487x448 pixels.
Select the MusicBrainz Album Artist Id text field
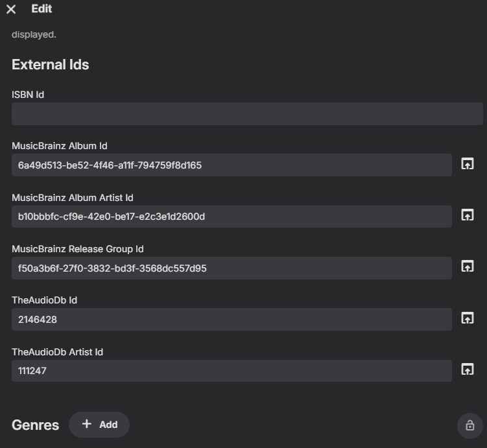point(232,217)
